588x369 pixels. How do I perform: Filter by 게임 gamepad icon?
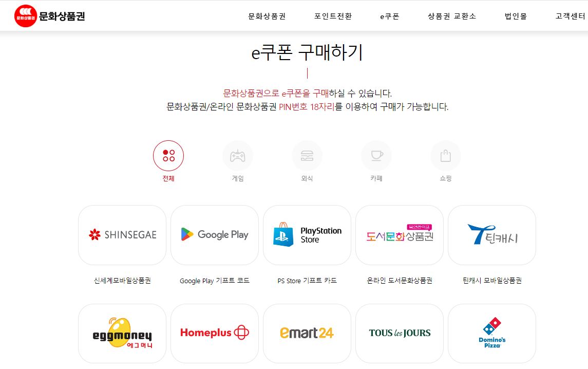238,155
